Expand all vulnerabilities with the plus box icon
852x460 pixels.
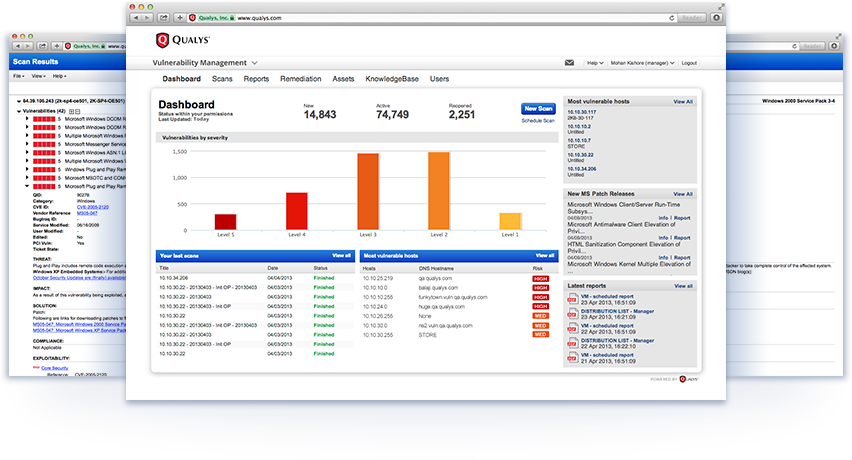pos(71,111)
